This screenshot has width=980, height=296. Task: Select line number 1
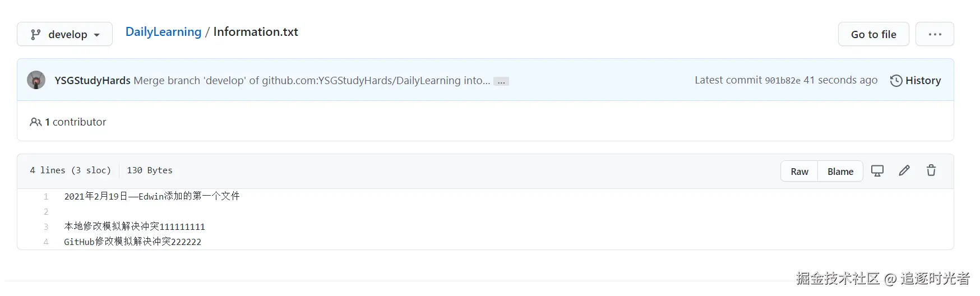click(46, 196)
